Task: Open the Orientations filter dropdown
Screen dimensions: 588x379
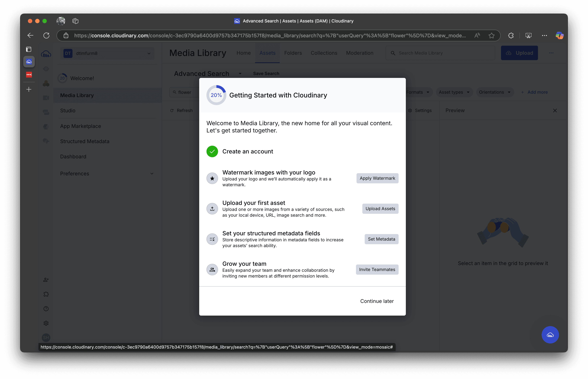Action: (494, 92)
